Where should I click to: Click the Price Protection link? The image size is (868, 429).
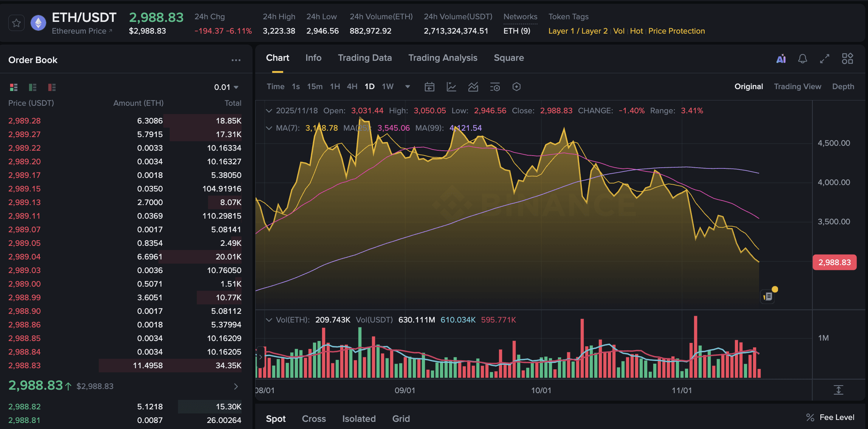click(x=676, y=31)
